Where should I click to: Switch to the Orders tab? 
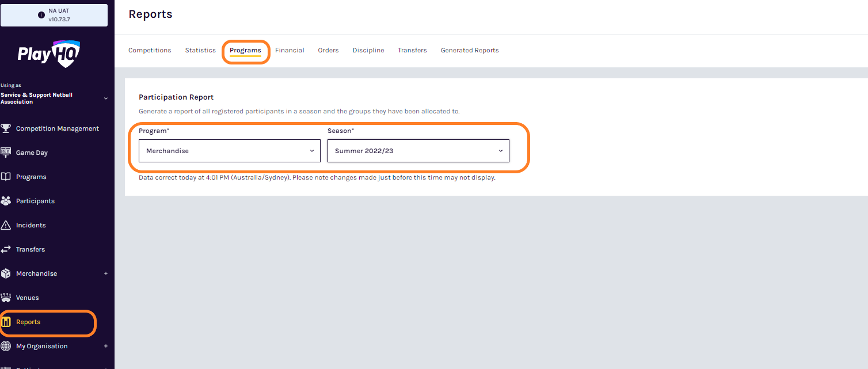point(328,50)
